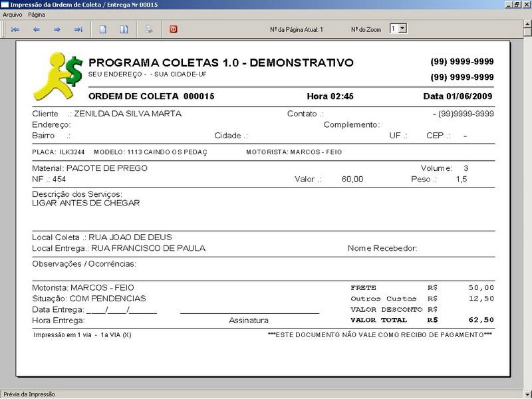Screen dimensions: 532x399
Task: Print the collection order
Action: click(148, 29)
